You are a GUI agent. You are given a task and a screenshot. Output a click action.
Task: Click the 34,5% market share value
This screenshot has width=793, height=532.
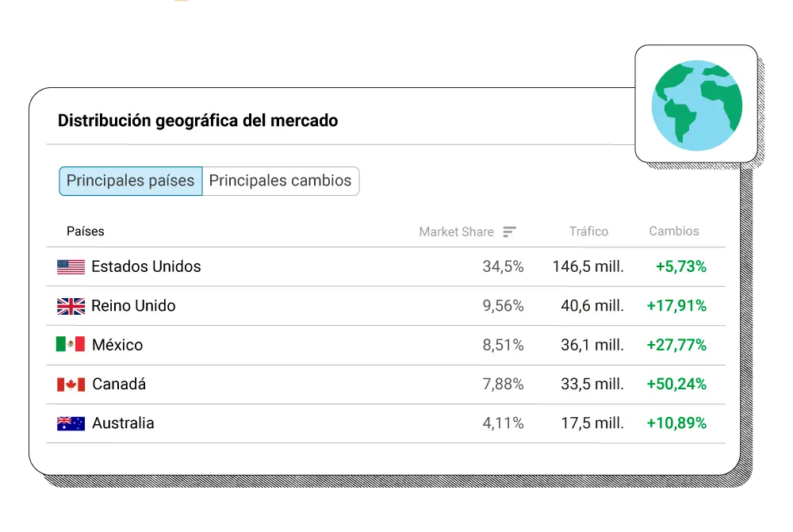pos(504,266)
